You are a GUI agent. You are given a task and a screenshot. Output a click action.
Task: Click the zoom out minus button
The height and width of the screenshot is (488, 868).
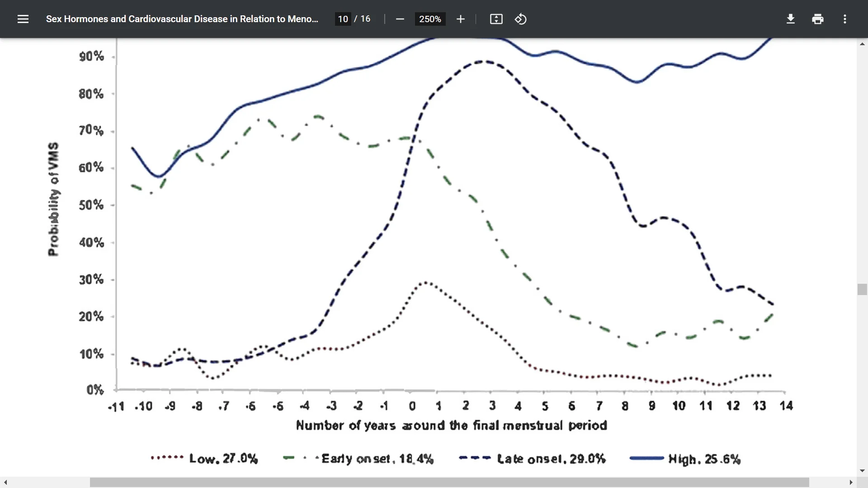400,19
